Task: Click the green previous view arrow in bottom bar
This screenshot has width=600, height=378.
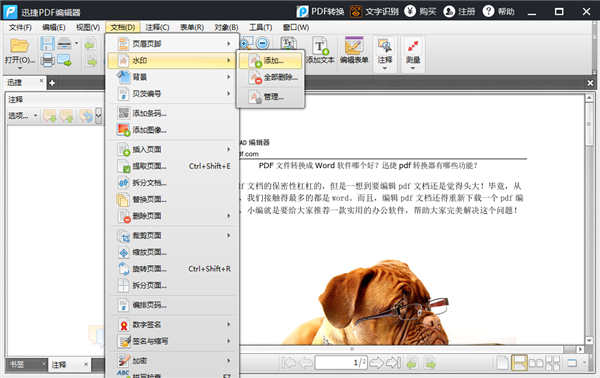Action: tap(412, 363)
